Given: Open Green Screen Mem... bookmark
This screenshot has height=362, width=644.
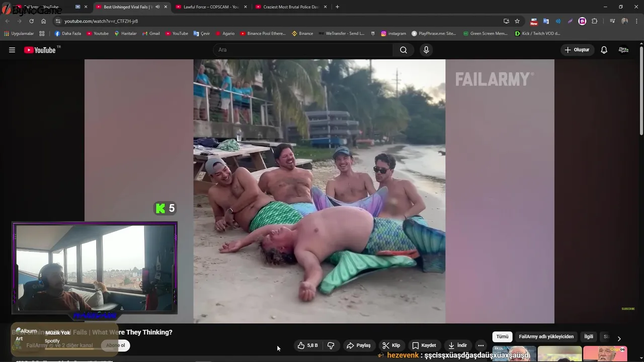Looking at the screenshot, I should click(x=485, y=34).
